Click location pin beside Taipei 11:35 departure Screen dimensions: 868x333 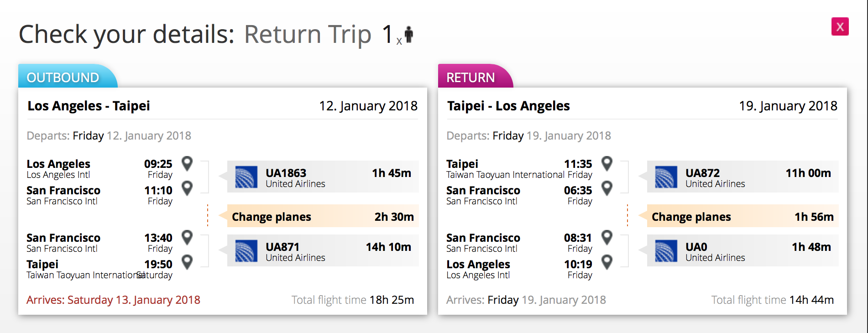607,163
